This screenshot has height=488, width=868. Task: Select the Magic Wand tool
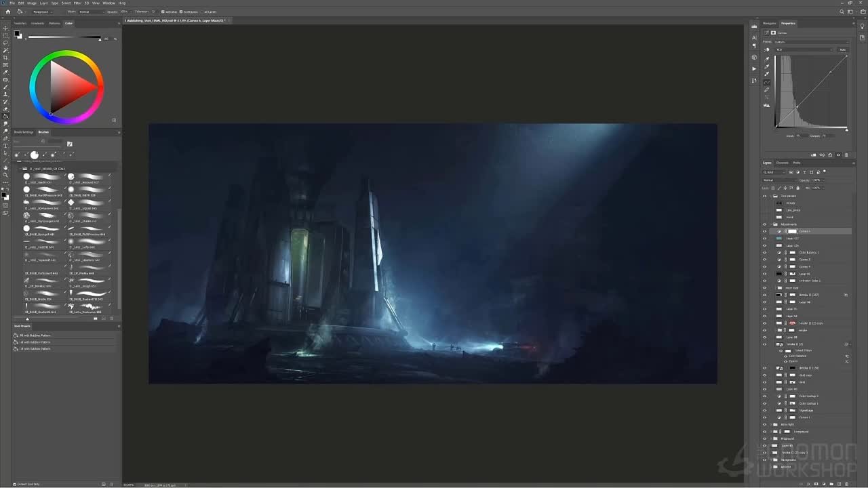(x=6, y=50)
